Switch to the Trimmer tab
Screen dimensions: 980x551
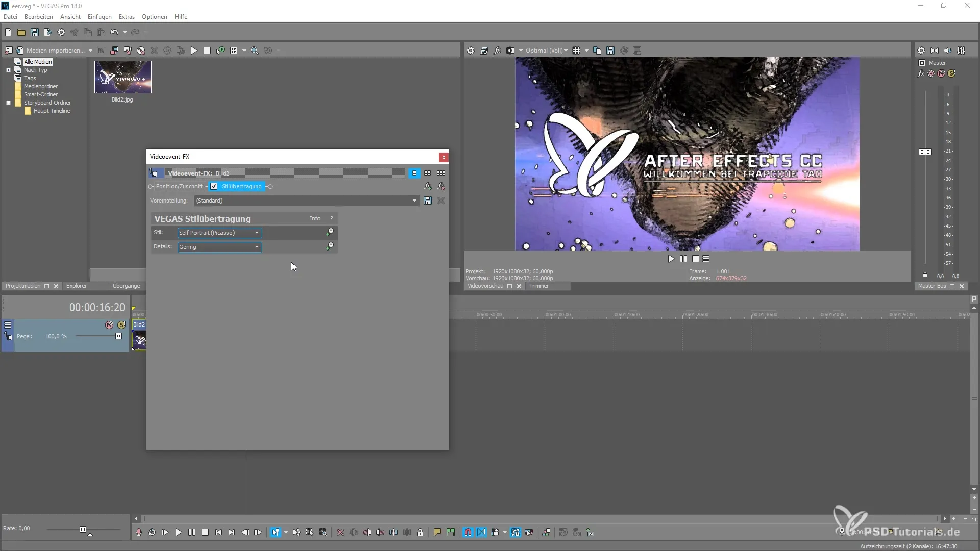(539, 286)
